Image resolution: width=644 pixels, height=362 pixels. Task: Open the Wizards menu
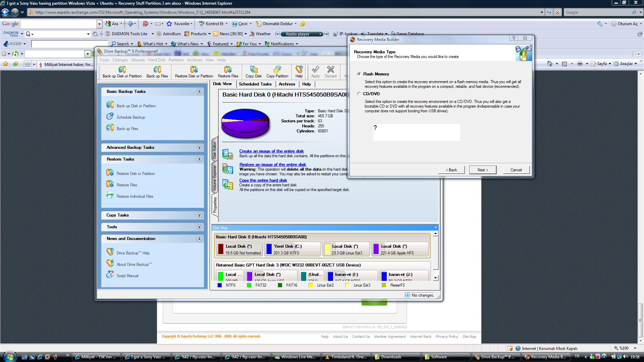click(138, 60)
